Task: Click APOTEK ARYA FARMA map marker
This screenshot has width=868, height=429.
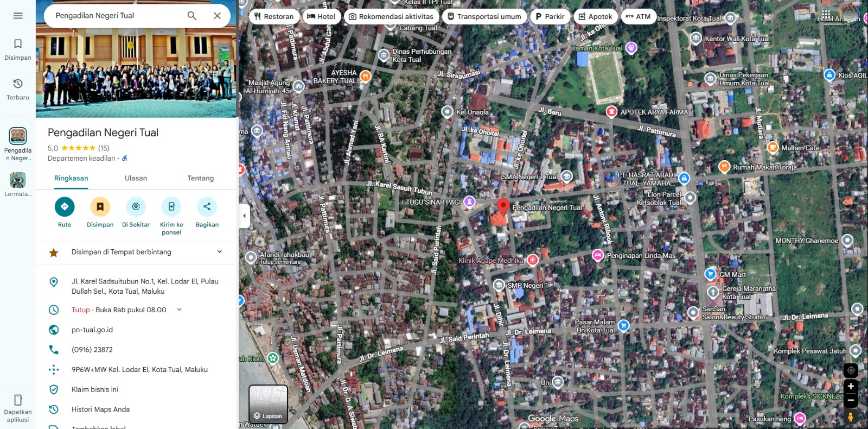Action: (611, 112)
